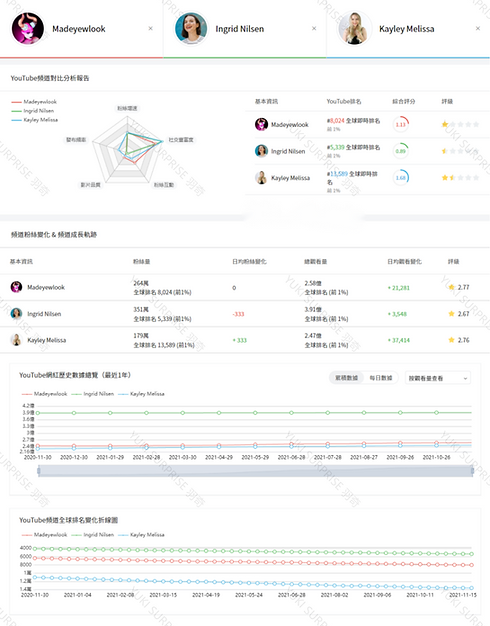Viewport: 490px width, 626px height.
Task: Click the YouTube排名 column header
Action: click(x=344, y=101)
